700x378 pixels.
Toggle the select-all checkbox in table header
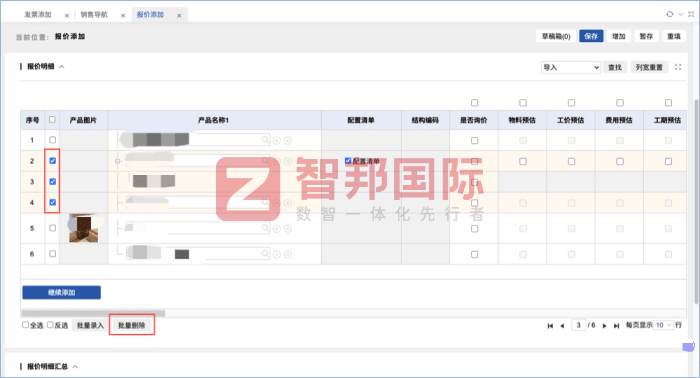coord(52,120)
